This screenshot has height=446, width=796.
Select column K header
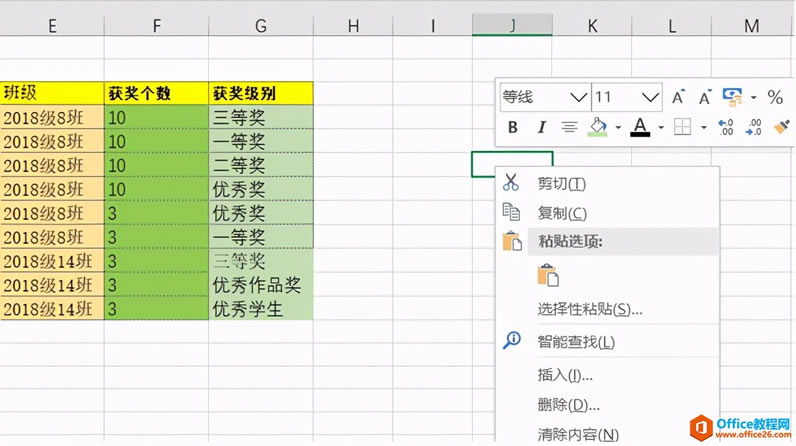point(592,25)
